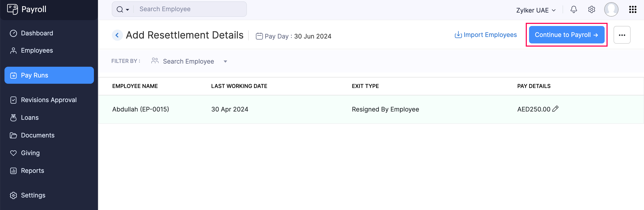
Task: Navigate to Employees in sidebar
Action: pyautogui.click(x=37, y=51)
